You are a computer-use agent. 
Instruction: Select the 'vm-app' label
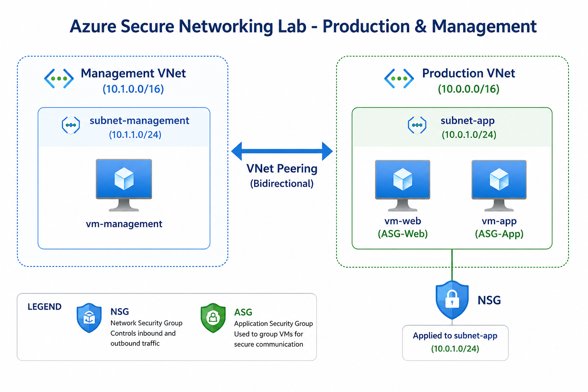tap(499, 221)
